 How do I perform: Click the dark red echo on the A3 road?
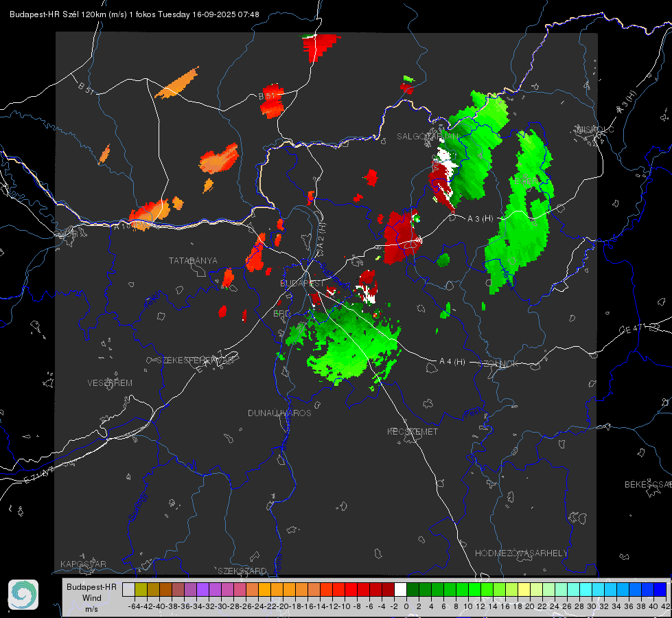pyautogui.click(x=401, y=237)
